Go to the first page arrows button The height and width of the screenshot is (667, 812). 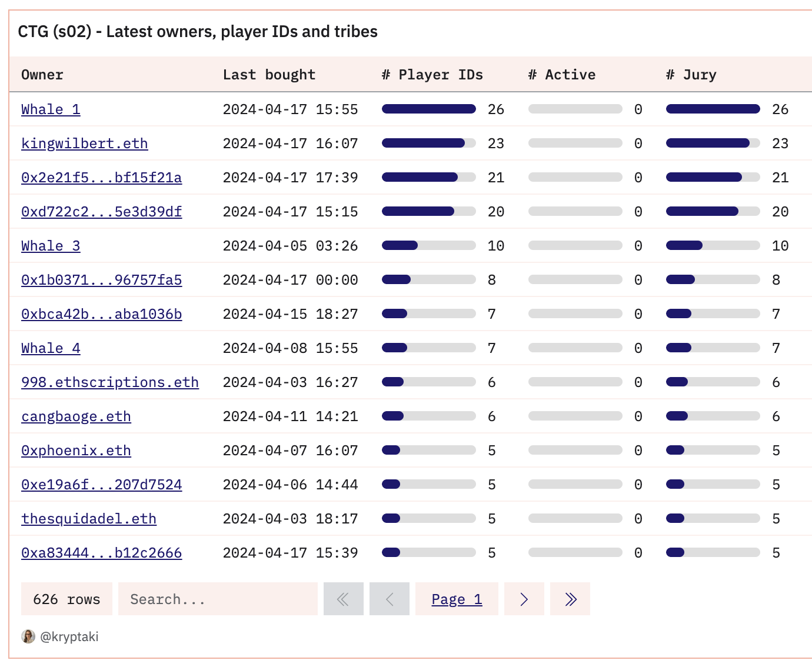pos(343,599)
